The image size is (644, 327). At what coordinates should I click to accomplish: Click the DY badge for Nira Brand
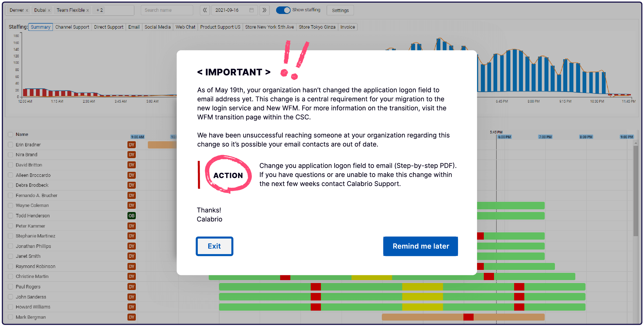tap(131, 155)
